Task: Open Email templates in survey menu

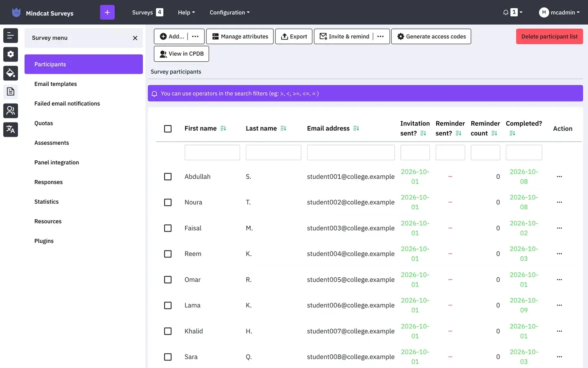Action: [x=56, y=84]
